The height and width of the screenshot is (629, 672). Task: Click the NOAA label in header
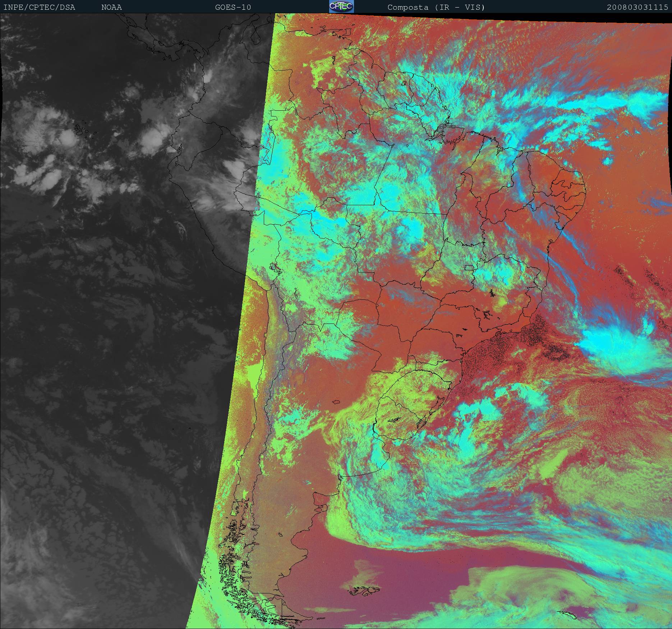tap(111, 7)
